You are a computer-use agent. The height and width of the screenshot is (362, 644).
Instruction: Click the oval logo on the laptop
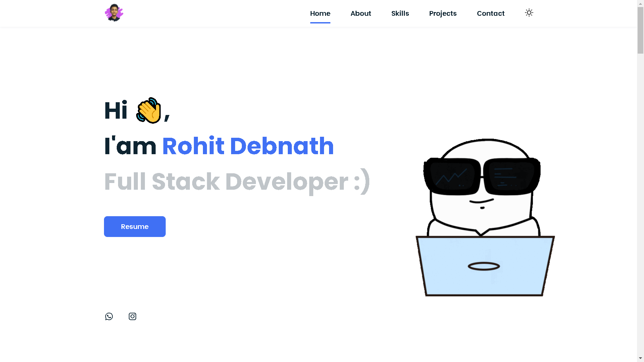click(484, 266)
